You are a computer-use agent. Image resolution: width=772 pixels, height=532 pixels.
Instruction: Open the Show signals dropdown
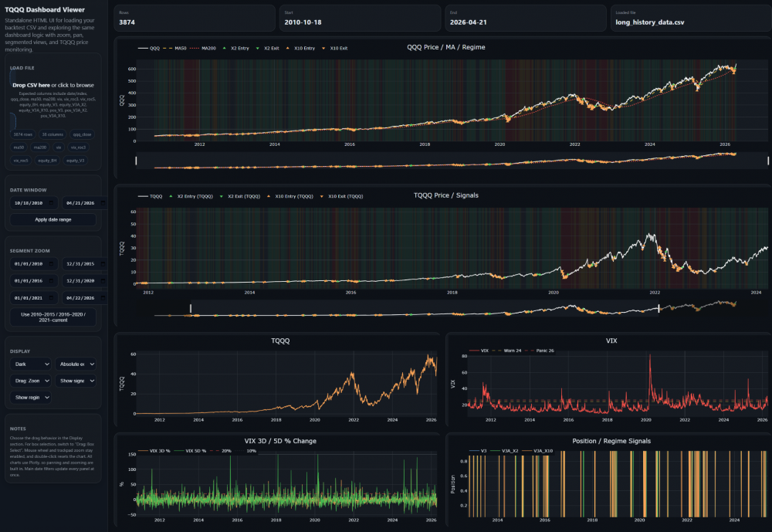(76, 381)
